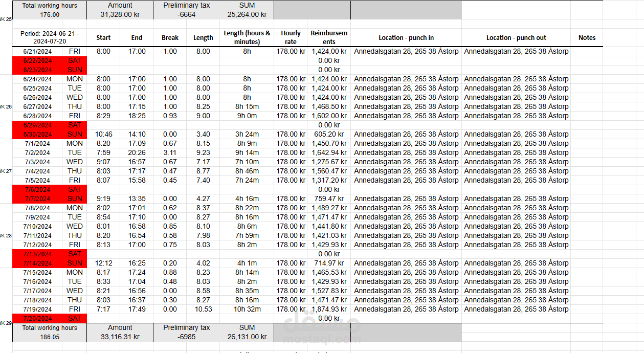Select the 'Break' column header

click(170, 37)
